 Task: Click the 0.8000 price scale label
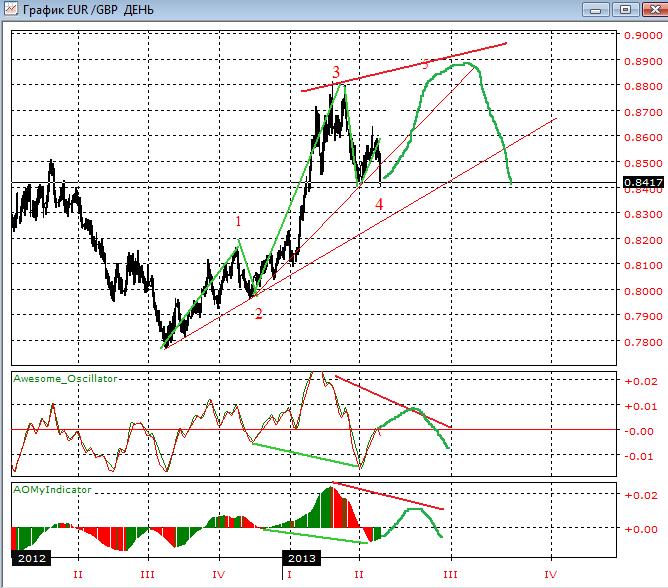pos(643,291)
